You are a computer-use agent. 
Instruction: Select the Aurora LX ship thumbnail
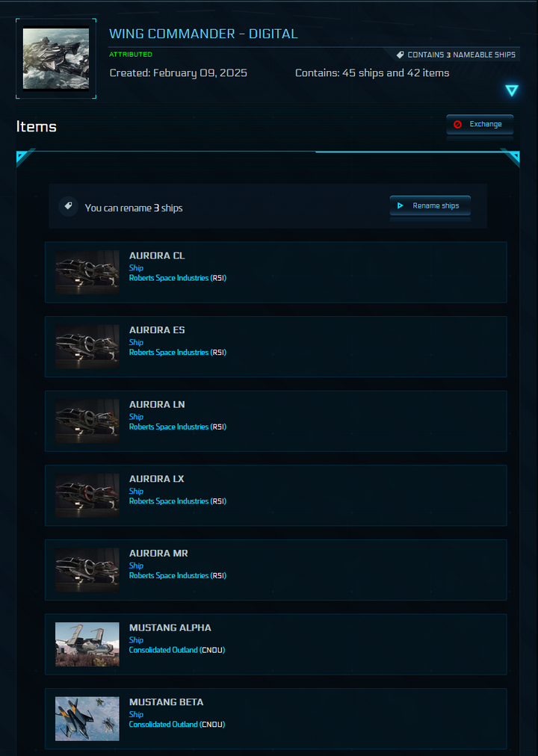point(87,495)
